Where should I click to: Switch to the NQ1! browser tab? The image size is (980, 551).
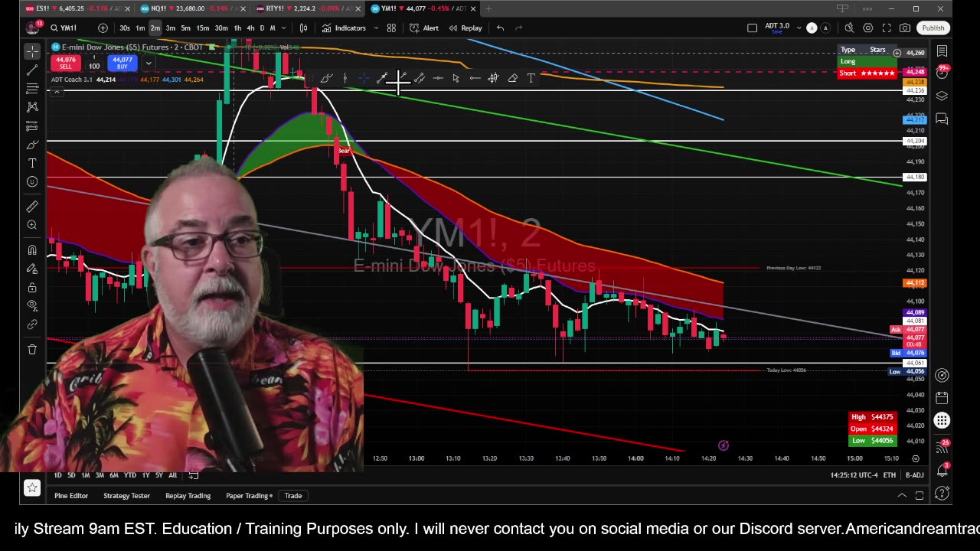click(193, 8)
